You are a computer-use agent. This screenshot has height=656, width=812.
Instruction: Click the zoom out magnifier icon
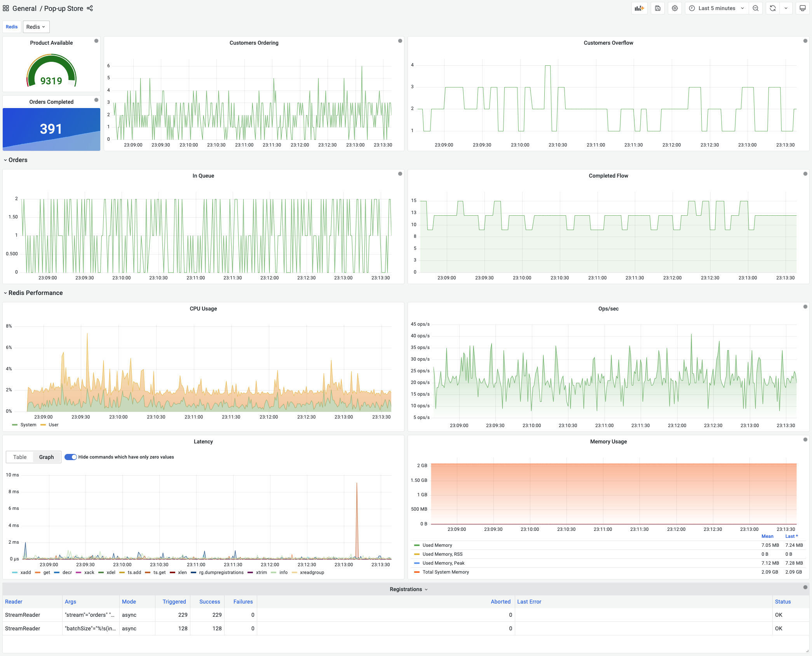click(x=756, y=8)
